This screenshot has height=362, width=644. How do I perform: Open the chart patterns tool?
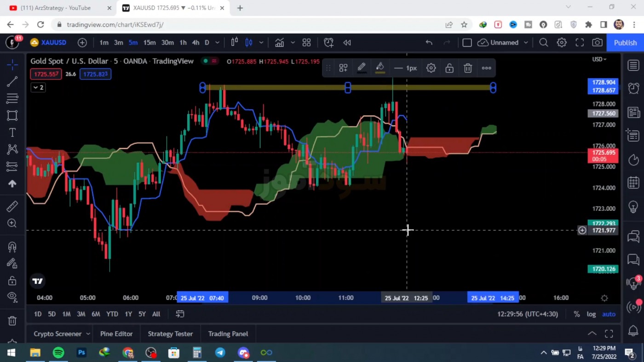(x=12, y=149)
